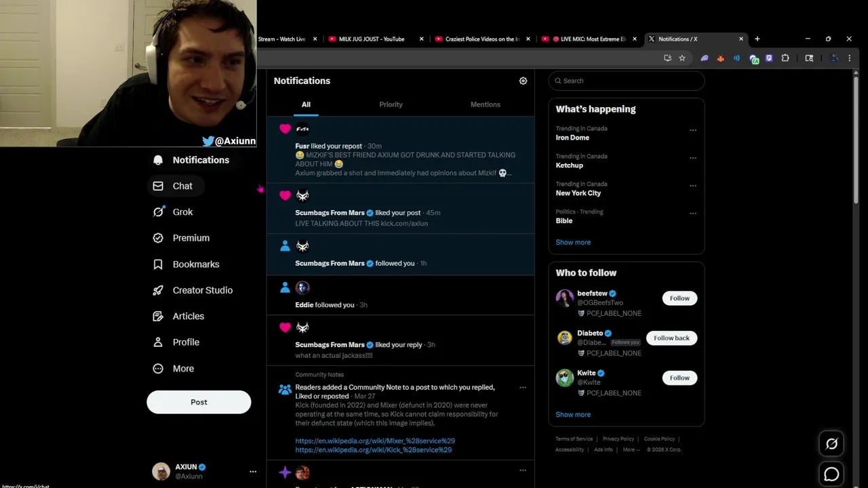The height and width of the screenshot is (488, 868).
Task: Open Creator Studio in the sidebar
Action: point(193,290)
